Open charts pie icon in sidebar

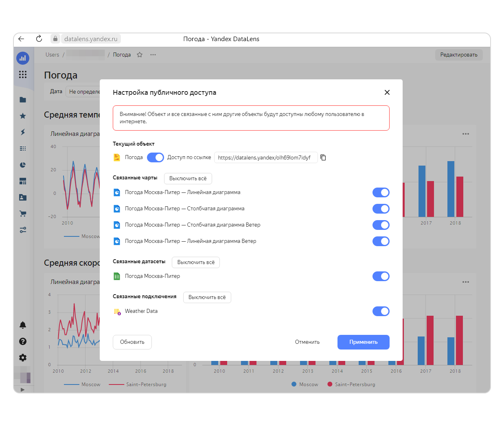point(23,165)
